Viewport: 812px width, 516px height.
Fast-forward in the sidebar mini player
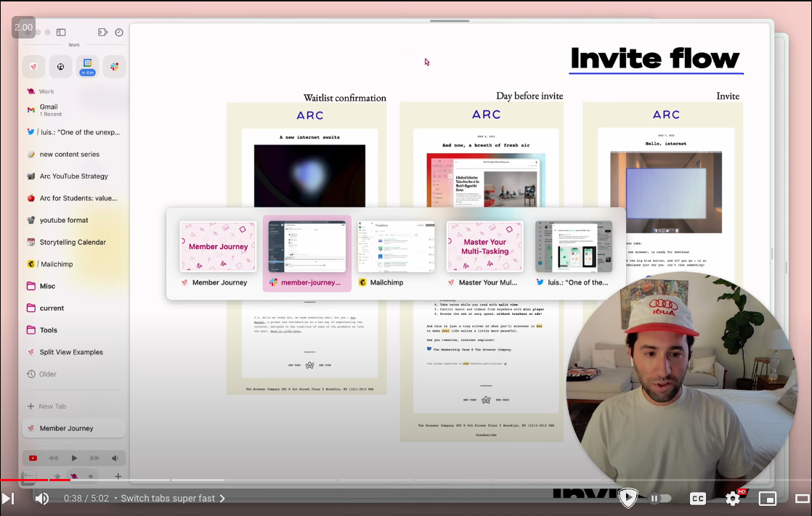94,458
